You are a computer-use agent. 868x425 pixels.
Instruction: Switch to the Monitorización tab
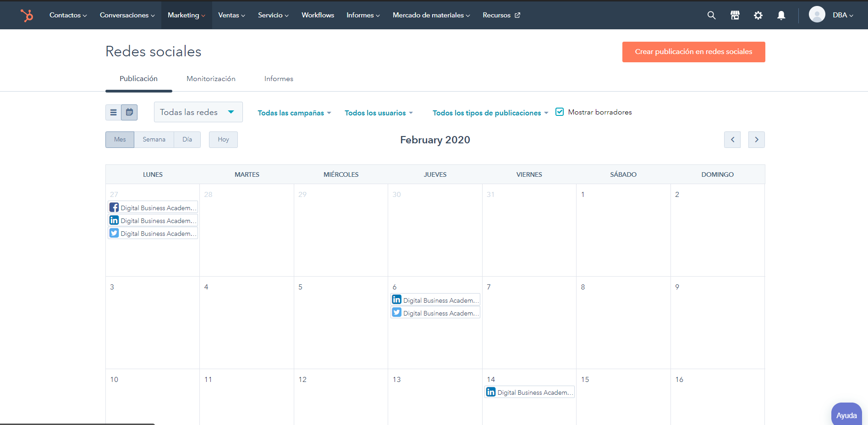pyautogui.click(x=211, y=79)
